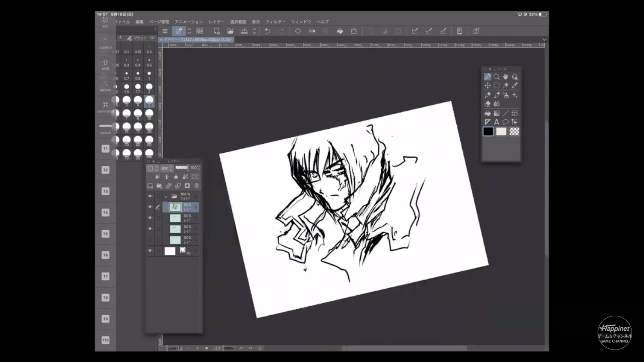This screenshot has height=362, width=644.
Task: Select the Zoom magnifier tool
Action: pos(497,77)
